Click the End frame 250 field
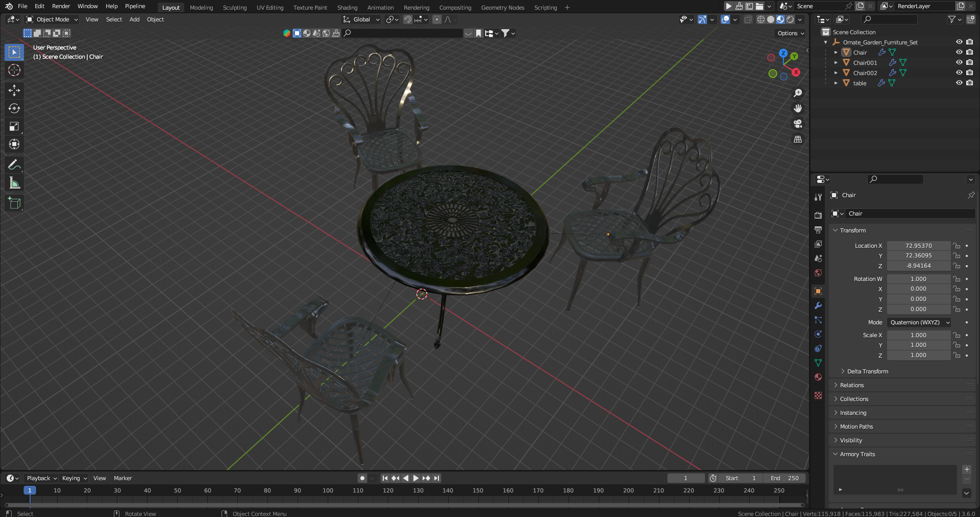 pos(785,478)
